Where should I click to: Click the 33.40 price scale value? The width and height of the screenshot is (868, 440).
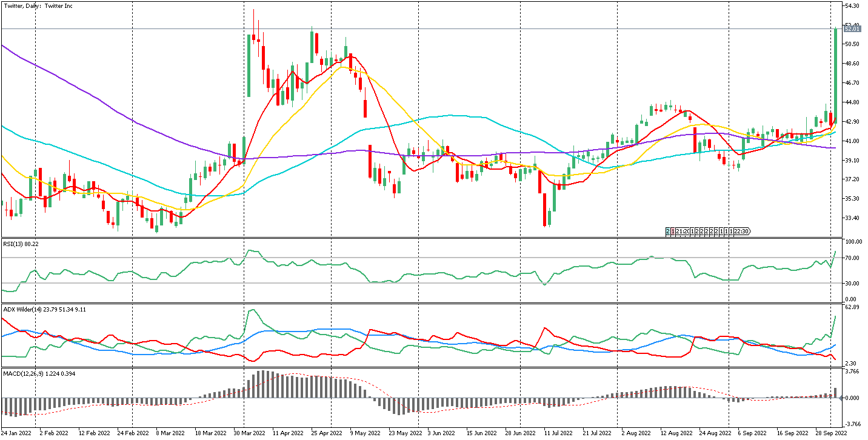852,218
